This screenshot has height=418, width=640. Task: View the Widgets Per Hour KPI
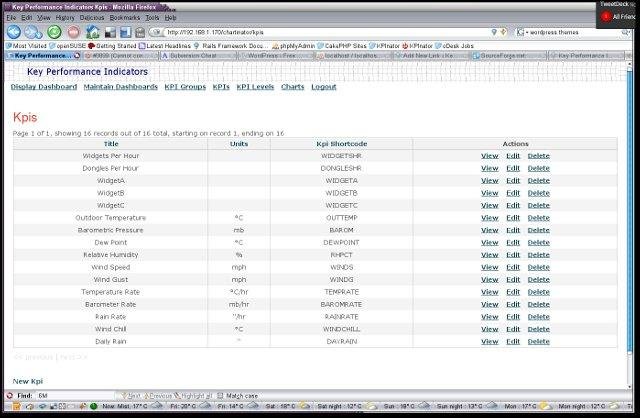tap(489, 156)
